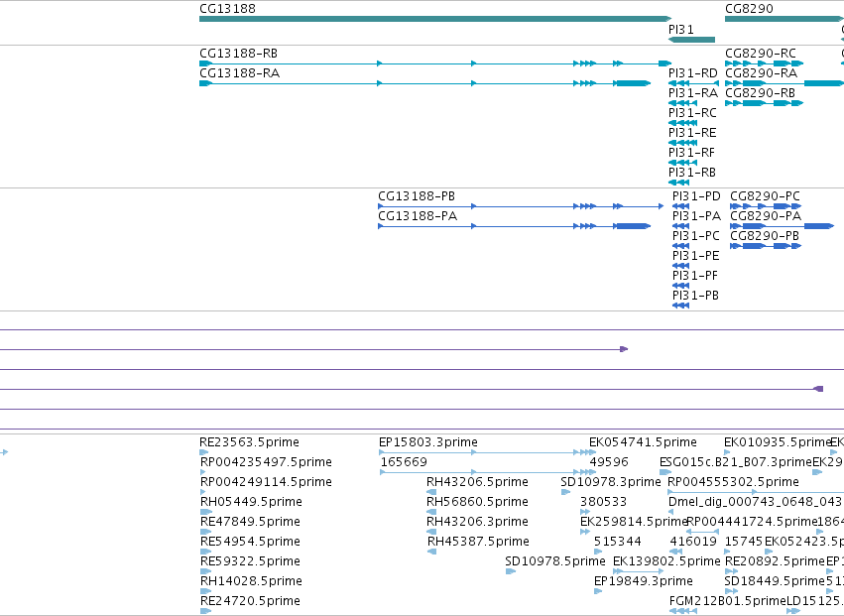Image resolution: width=844 pixels, height=616 pixels.
Task: Click transcript label PI31-RA
Action: tap(692, 93)
